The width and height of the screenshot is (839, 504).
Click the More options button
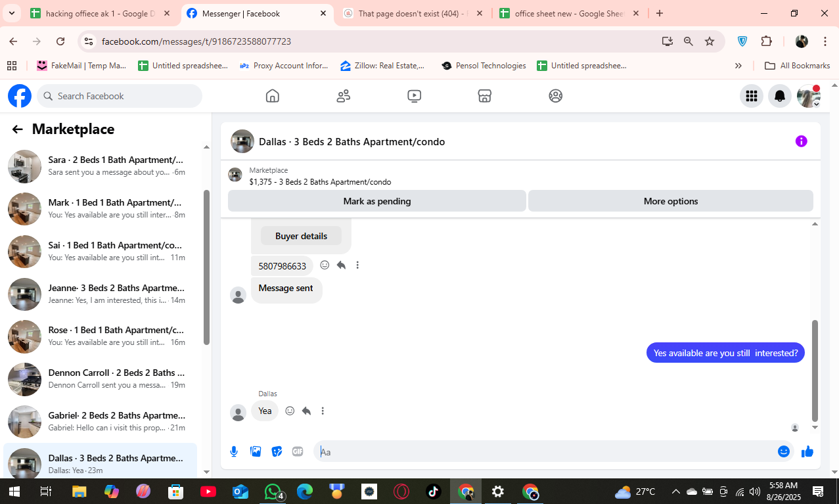[x=671, y=201]
